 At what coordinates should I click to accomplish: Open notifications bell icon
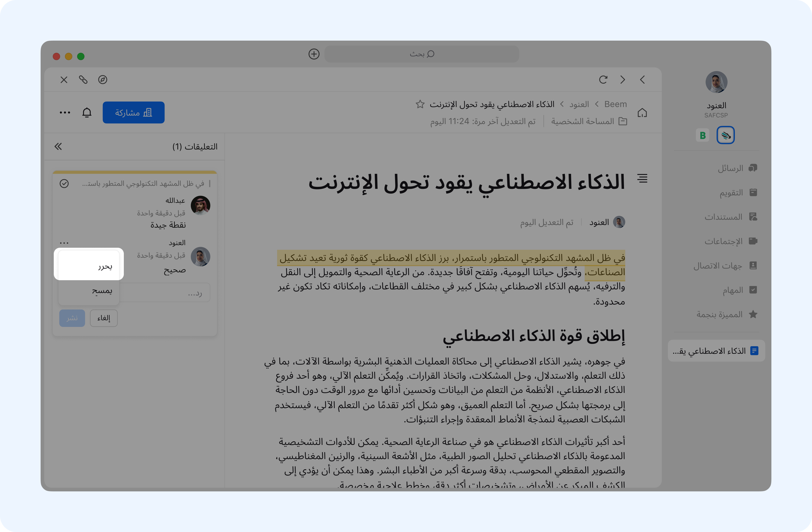click(87, 112)
